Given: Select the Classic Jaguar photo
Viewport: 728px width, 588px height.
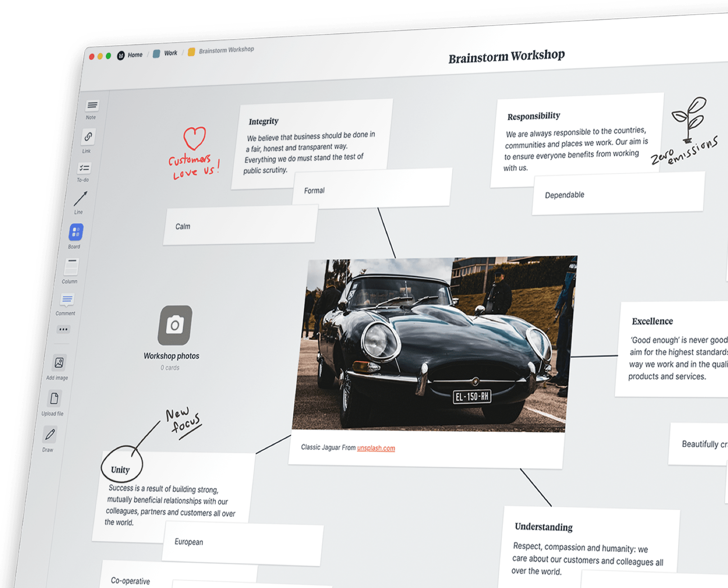Looking at the screenshot, I should click(x=434, y=344).
